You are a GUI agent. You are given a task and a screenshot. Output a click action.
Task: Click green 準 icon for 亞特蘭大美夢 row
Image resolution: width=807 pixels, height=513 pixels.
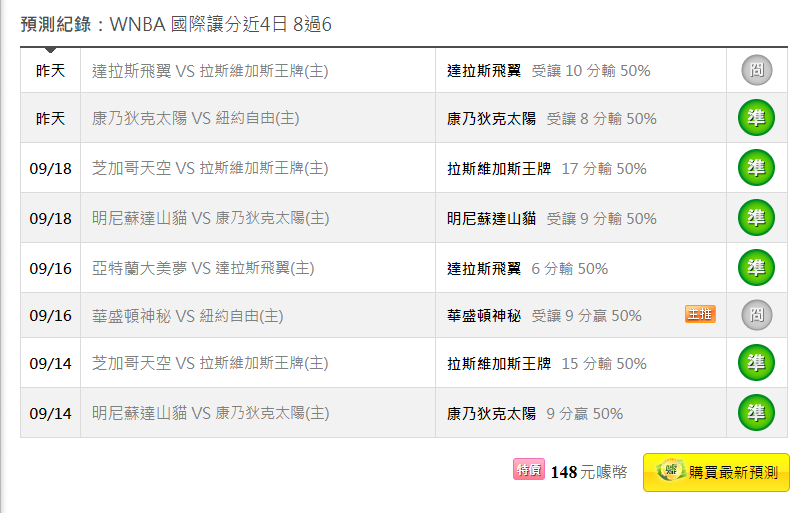point(756,267)
